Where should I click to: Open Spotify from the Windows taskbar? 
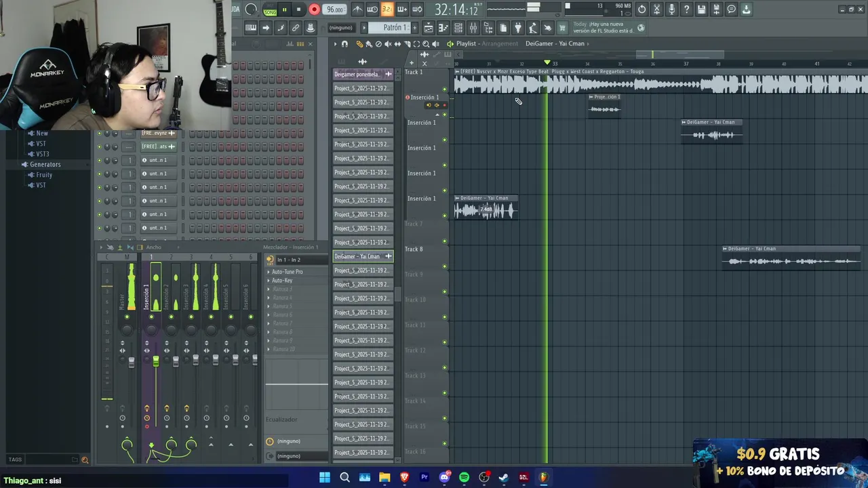[x=464, y=477]
